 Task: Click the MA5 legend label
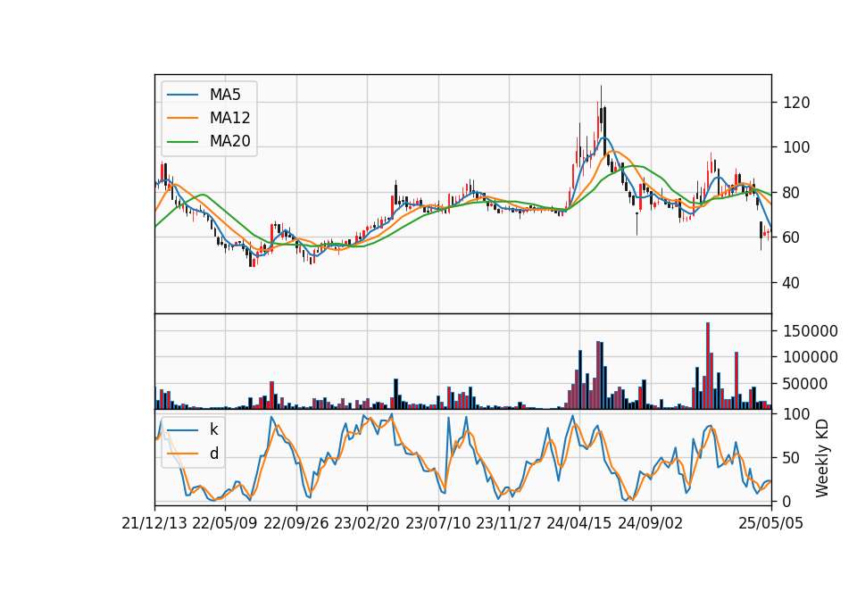tap(225, 95)
